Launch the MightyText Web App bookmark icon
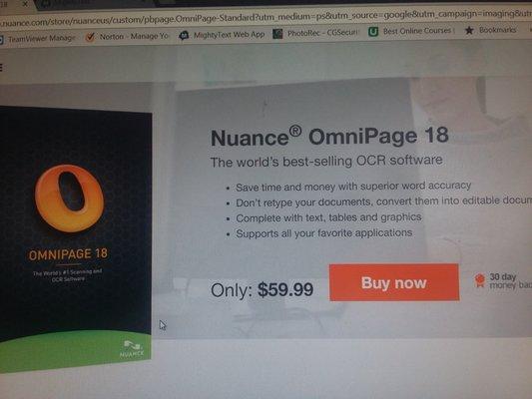Screen dimensions: 532x399 pyautogui.click(x=184, y=35)
